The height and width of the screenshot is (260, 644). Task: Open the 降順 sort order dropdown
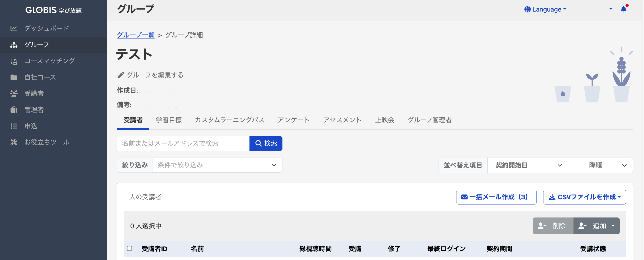pyautogui.click(x=600, y=165)
